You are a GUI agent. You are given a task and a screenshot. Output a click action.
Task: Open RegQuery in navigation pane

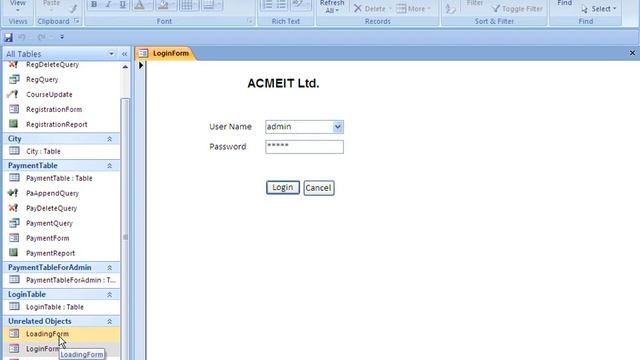click(x=42, y=80)
